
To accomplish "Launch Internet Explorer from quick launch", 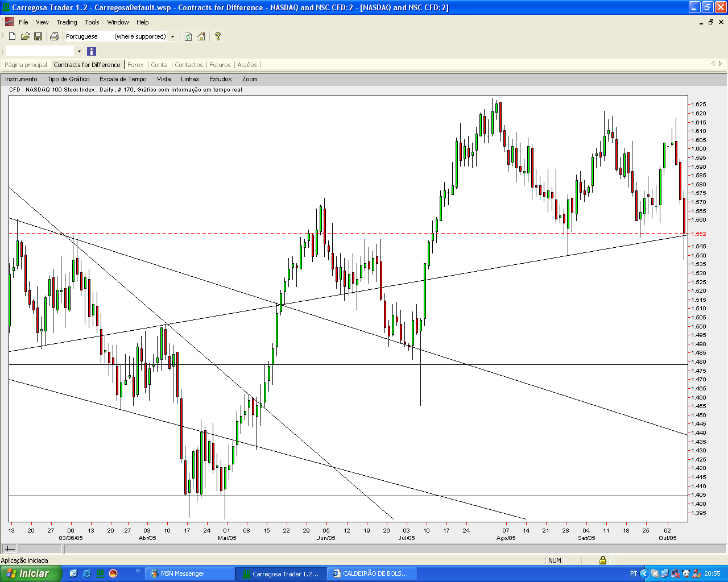I will pyautogui.click(x=86, y=573).
